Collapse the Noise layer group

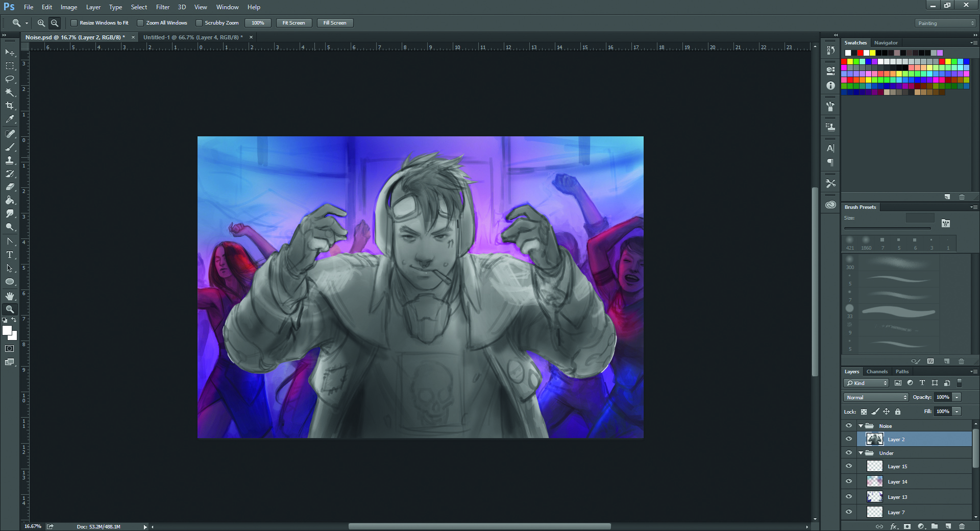click(861, 426)
